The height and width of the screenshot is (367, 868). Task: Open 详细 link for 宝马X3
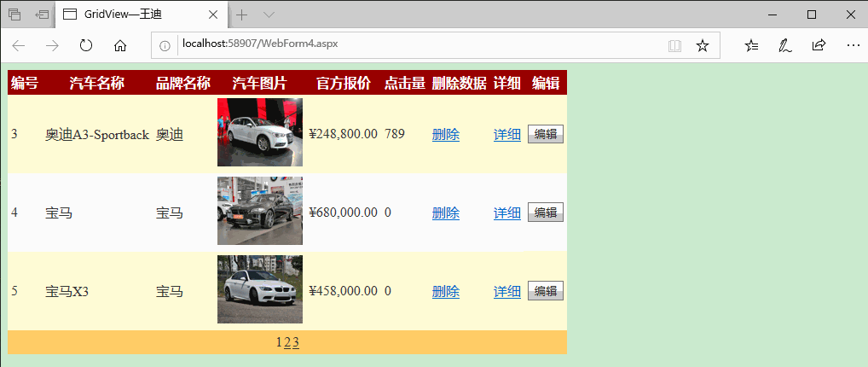click(507, 292)
